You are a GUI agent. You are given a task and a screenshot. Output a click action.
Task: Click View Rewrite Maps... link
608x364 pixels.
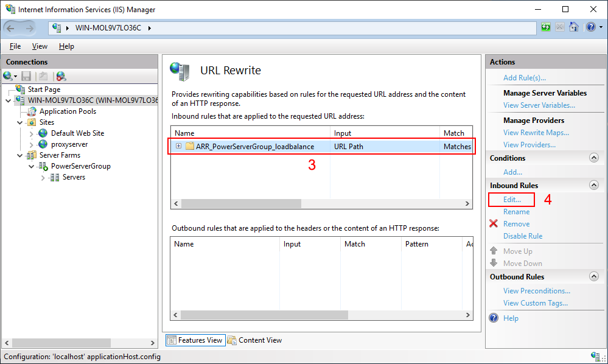point(536,133)
